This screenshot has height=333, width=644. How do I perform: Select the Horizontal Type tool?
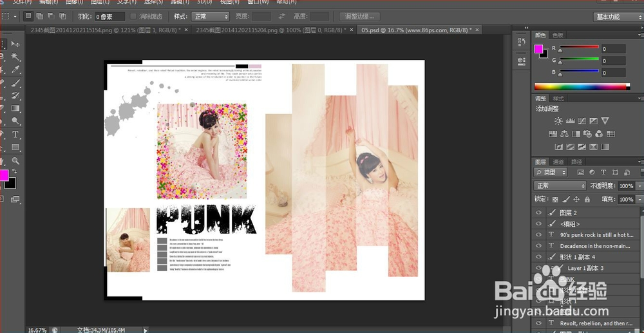[x=15, y=134]
